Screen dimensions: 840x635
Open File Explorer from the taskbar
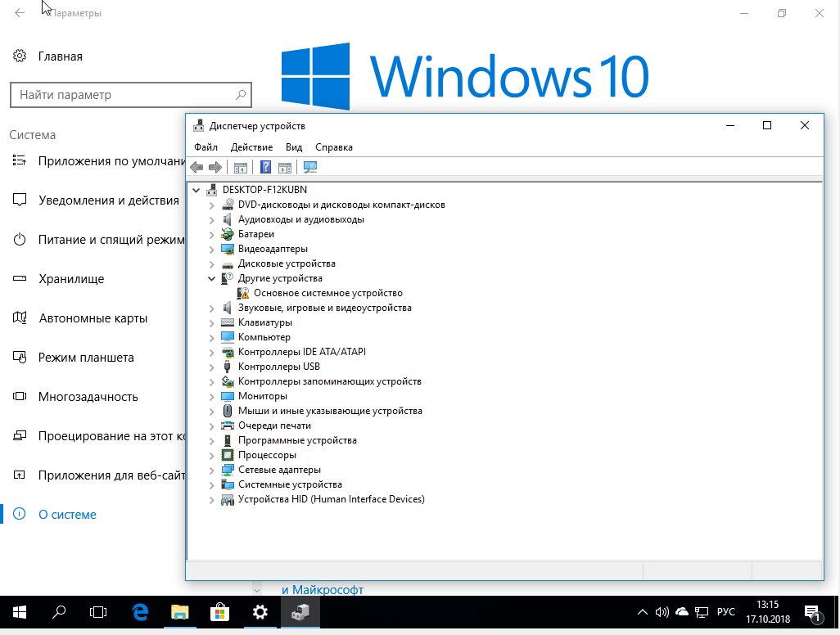point(180,611)
